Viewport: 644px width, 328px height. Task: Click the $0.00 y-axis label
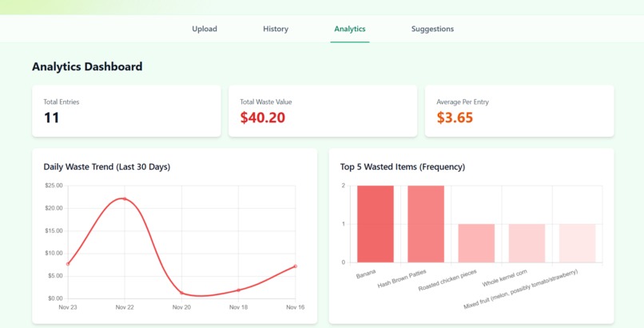tap(55, 298)
